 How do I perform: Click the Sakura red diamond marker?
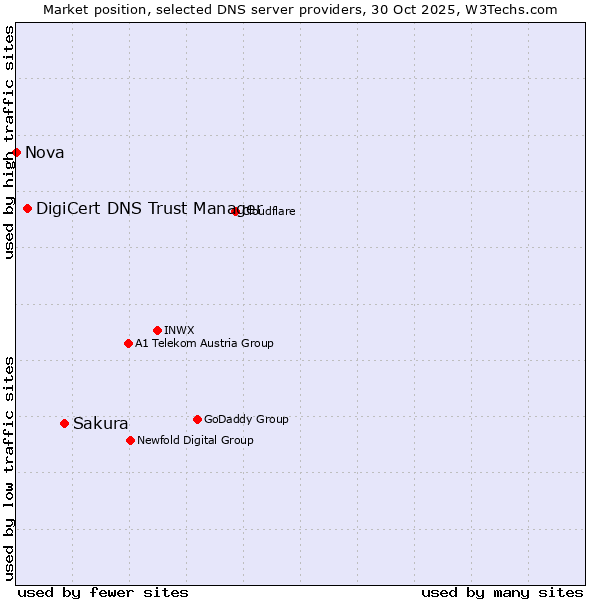pos(65,423)
